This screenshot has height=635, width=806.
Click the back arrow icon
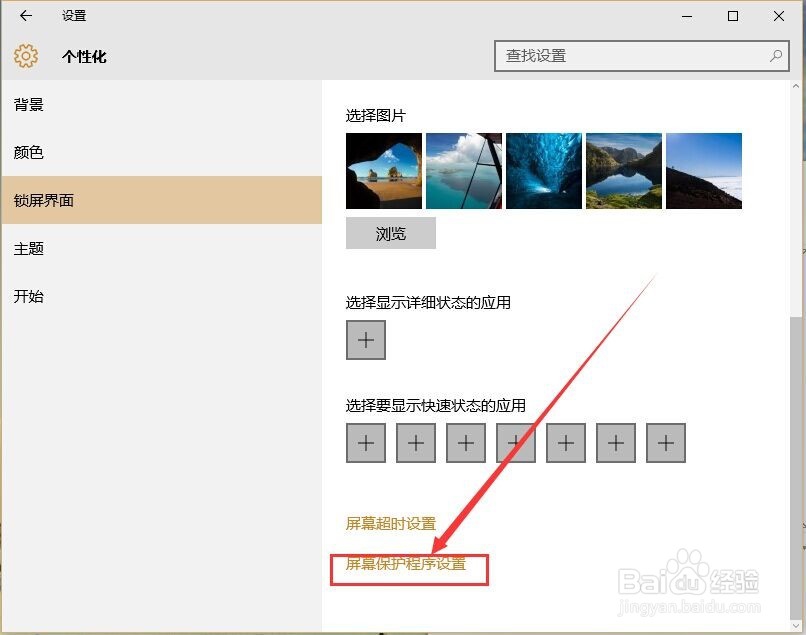click(25, 16)
